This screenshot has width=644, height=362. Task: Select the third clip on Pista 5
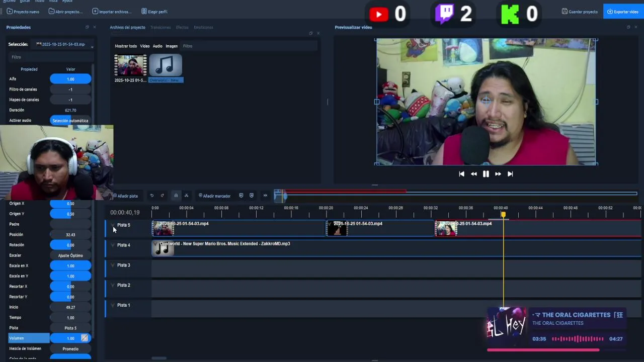[538, 228]
